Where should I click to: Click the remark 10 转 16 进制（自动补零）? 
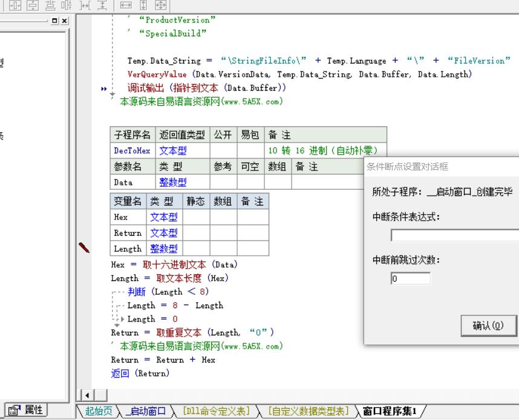[323, 150]
